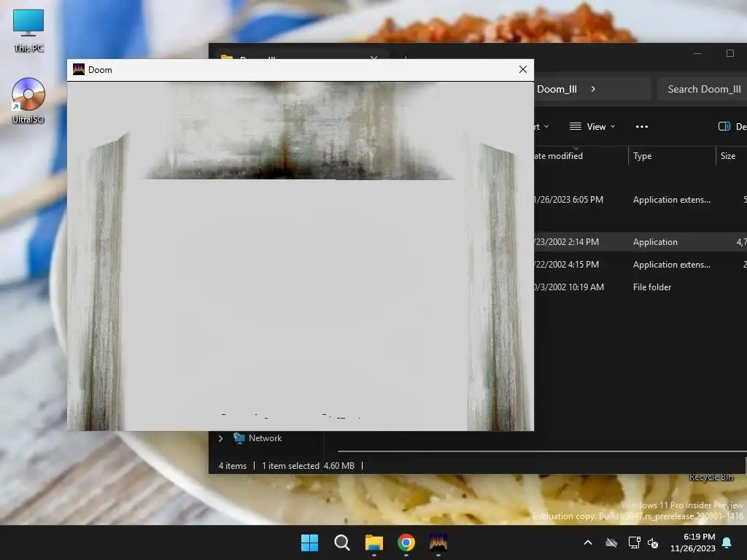Click the OneDrive cloud tray icon

[611, 542]
